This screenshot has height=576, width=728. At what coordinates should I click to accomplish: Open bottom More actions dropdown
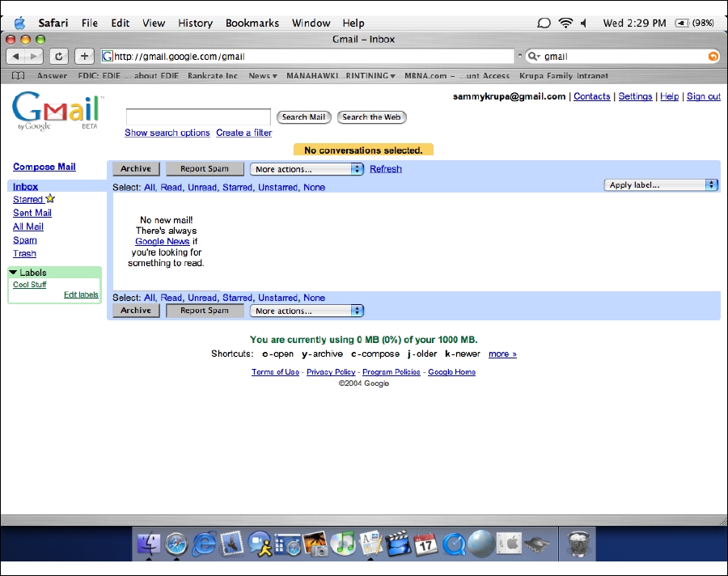(x=307, y=311)
